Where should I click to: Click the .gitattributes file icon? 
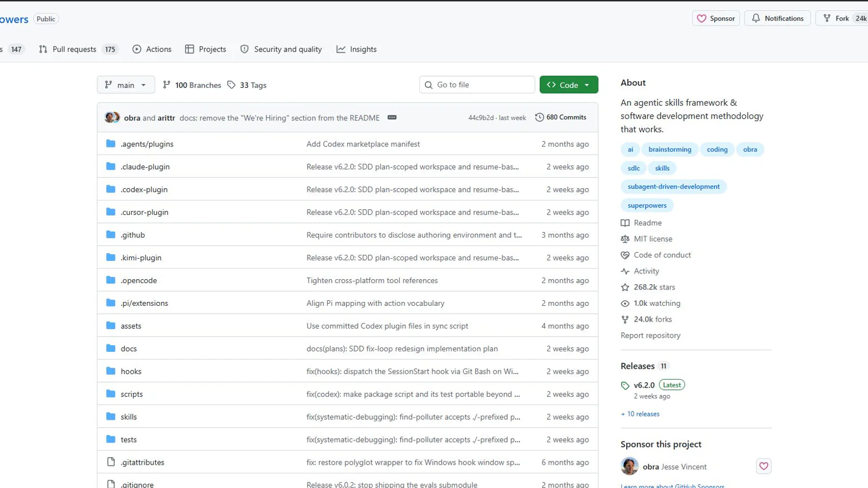pos(111,462)
